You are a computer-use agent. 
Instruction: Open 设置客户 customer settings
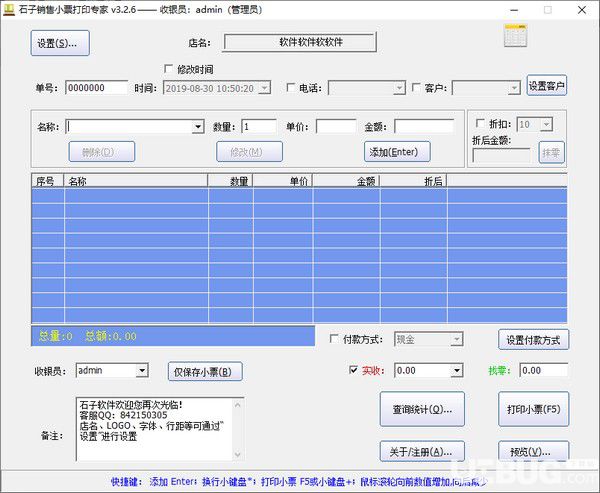pos(546,86)
